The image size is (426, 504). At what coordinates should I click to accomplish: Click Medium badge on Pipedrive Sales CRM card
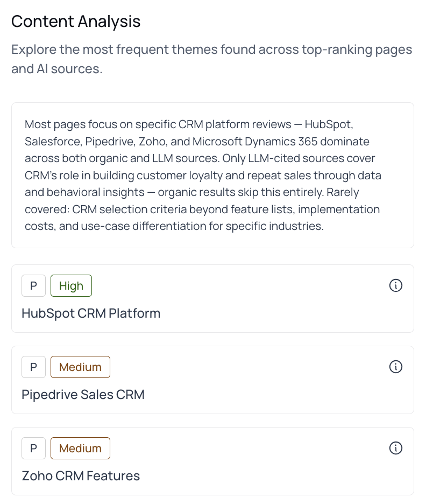click(80, 367)
